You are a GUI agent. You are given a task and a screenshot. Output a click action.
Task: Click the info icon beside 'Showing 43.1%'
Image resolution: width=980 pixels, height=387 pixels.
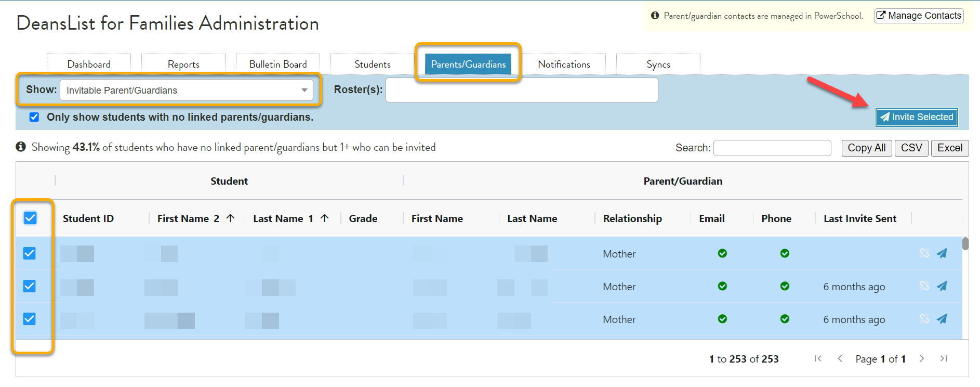pos(21,147)
